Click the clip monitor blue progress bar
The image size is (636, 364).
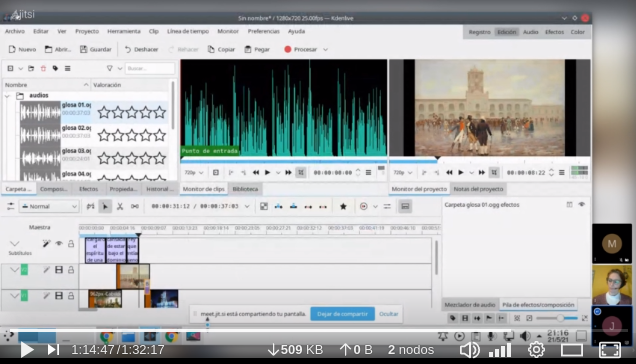click(x=284, y=161)
